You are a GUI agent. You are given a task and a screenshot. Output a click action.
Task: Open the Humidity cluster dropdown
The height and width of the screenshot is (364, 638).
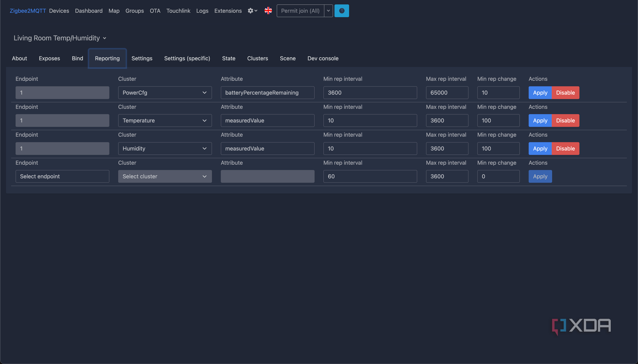tap(165, 148)
